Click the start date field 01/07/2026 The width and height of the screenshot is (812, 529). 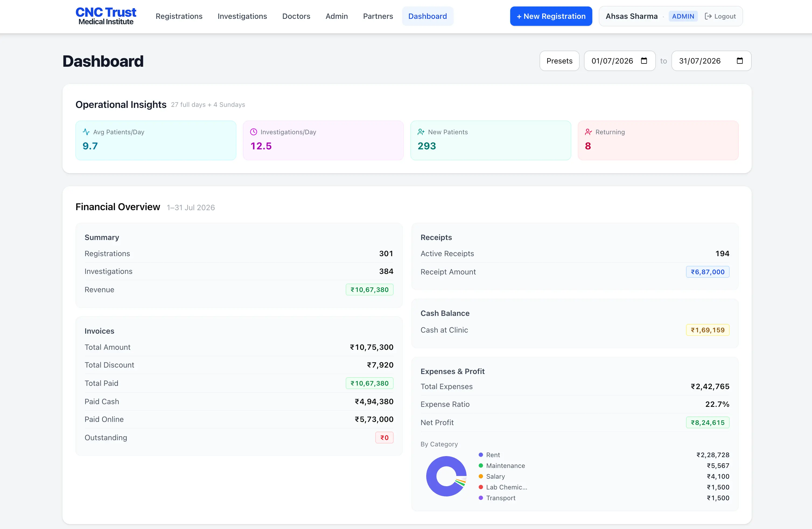[x=619, y=61]
